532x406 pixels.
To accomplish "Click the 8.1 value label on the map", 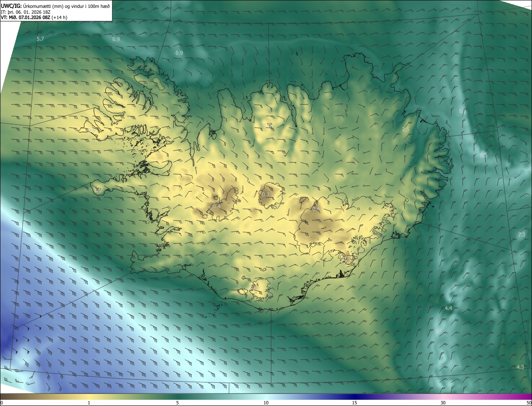I will point(463,111).
